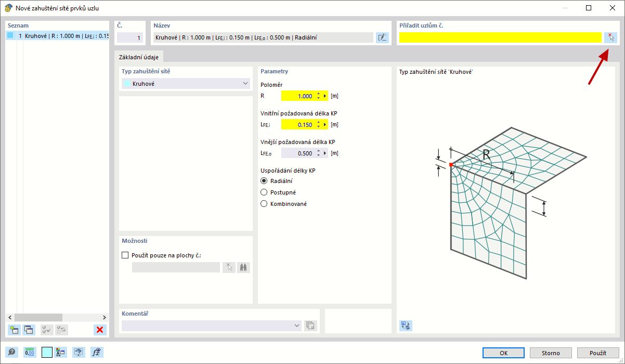Select the Radiální radio button

(264, 181)
